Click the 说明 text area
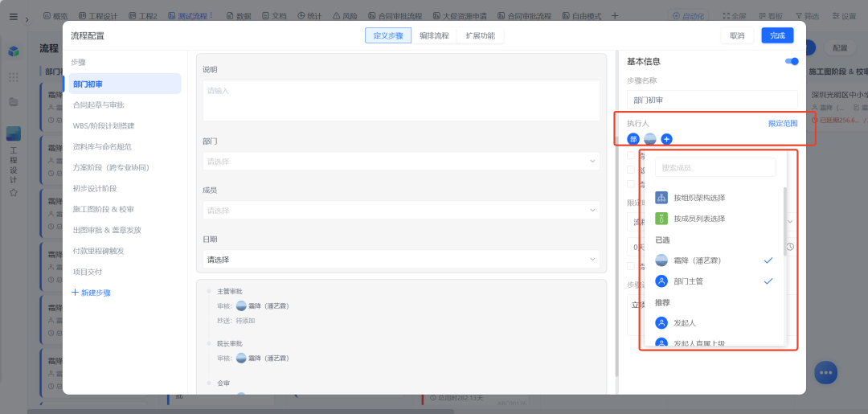The width and height of the screenshot is (868, 414). (401, 100)
